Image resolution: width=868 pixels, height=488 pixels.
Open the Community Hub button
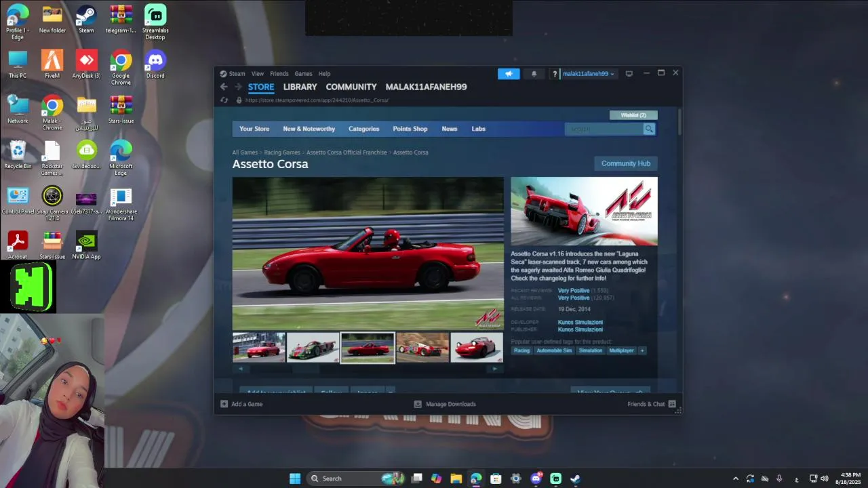pos(626,163)
